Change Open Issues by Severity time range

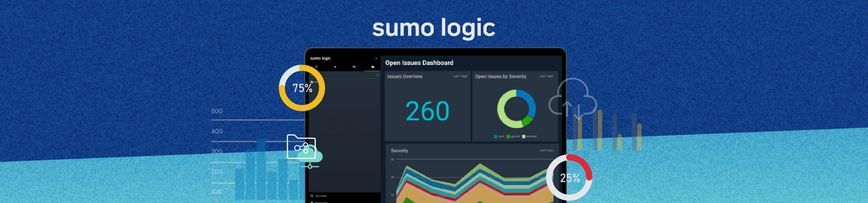click(546, 76)
